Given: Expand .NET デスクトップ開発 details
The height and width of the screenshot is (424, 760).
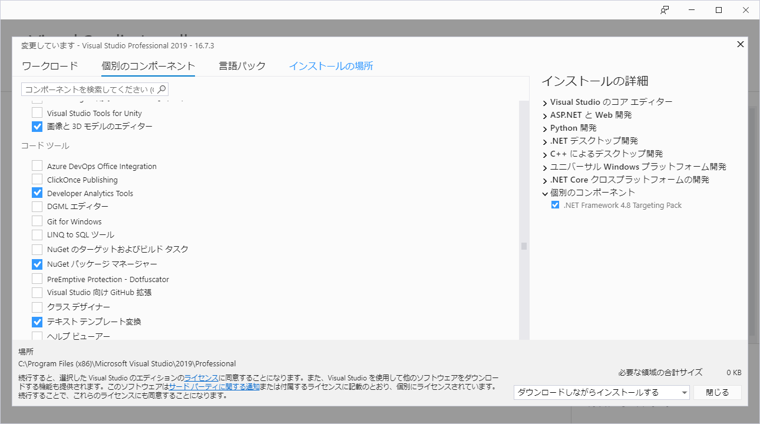Looking at the screenshot, I should point(545,141).
